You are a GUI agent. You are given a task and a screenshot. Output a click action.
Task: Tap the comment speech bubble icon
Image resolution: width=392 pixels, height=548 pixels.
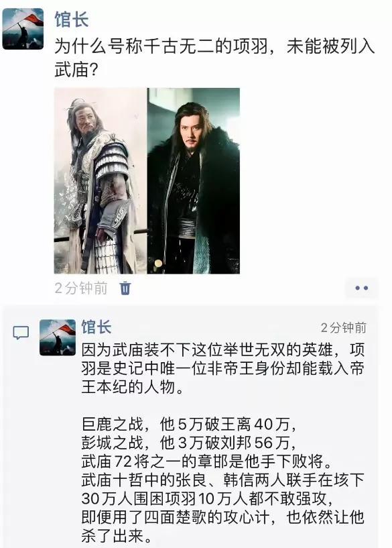click(21, 333)
